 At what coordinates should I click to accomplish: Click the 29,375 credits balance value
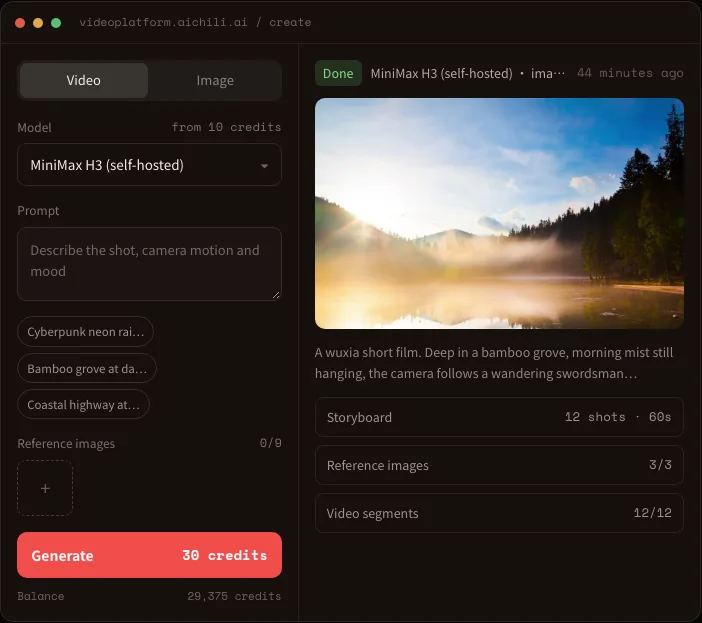point(234,596)
